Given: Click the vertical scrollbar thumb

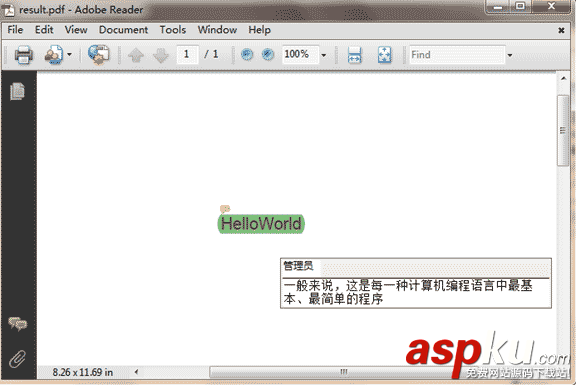Looking at the screenshot, I should [562, 130].
